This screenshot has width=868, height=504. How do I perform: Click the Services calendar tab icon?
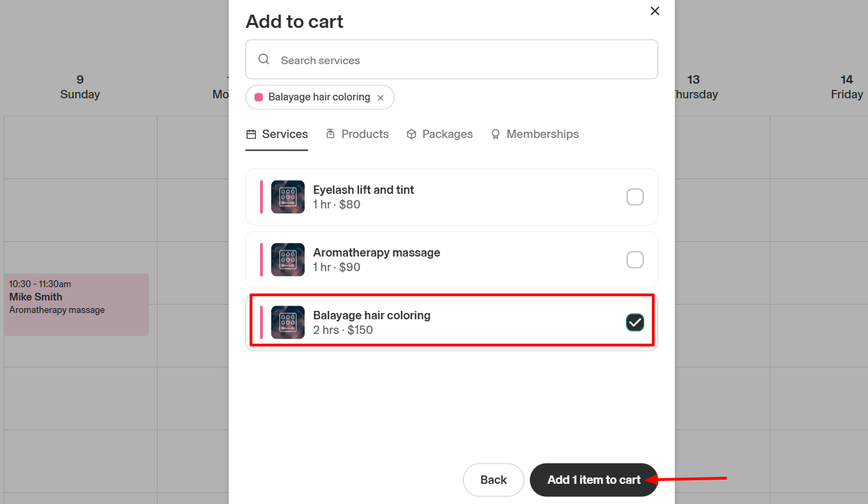pos(251,134)
